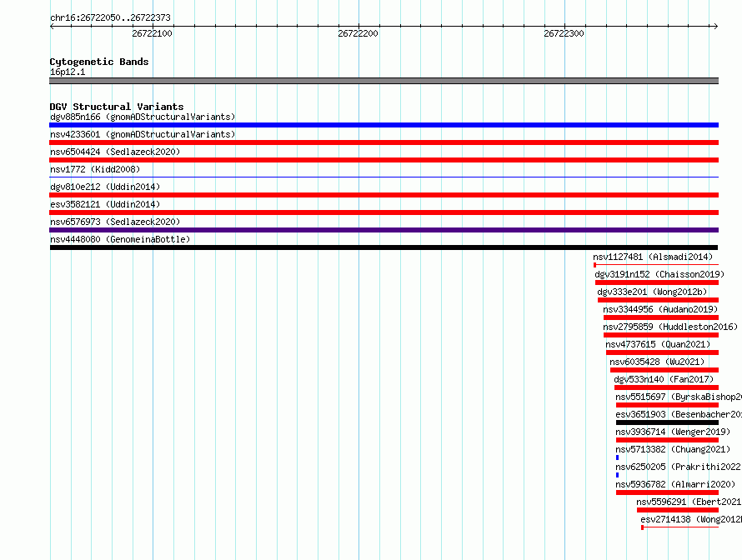This screenshot has height=560, width=742.
Task: Click the thin blue nsv1772 variant line
Action: (384, 177)
